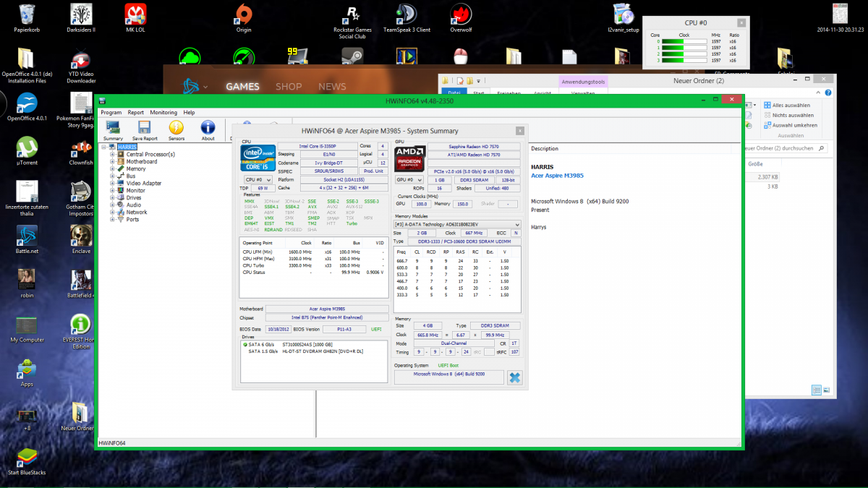The width and height of the screenshot is (868, 488).
Task: Click Auswahl umkehren in Explorer ribbon
Action: tap(790, 125)
